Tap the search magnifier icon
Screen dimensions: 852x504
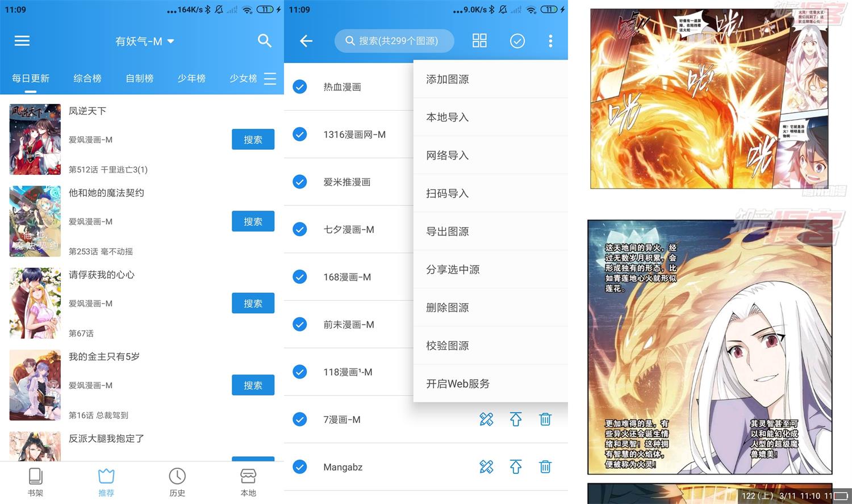tap(264, 41)
